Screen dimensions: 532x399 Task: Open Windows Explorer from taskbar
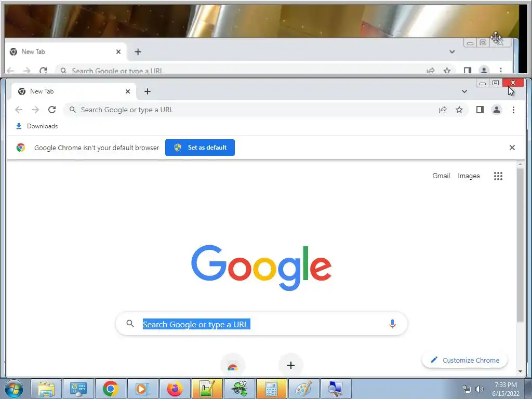coord(46,389)
